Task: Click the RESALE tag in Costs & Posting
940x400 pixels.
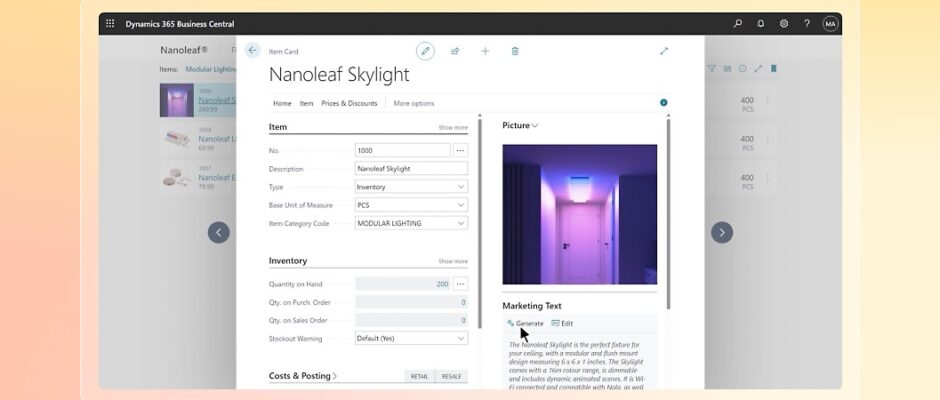Action: click(x=451, y=377)
